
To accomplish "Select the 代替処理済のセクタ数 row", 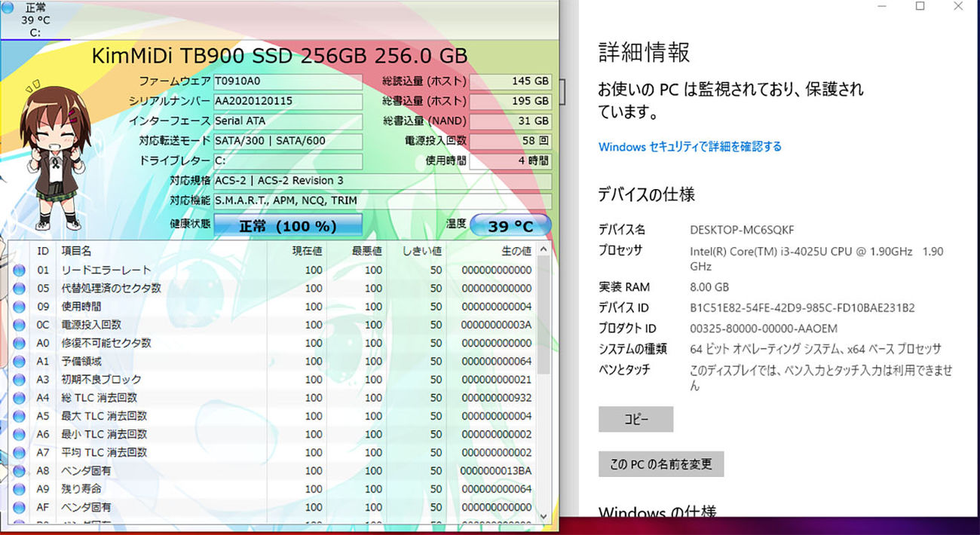I will point(273,289).
